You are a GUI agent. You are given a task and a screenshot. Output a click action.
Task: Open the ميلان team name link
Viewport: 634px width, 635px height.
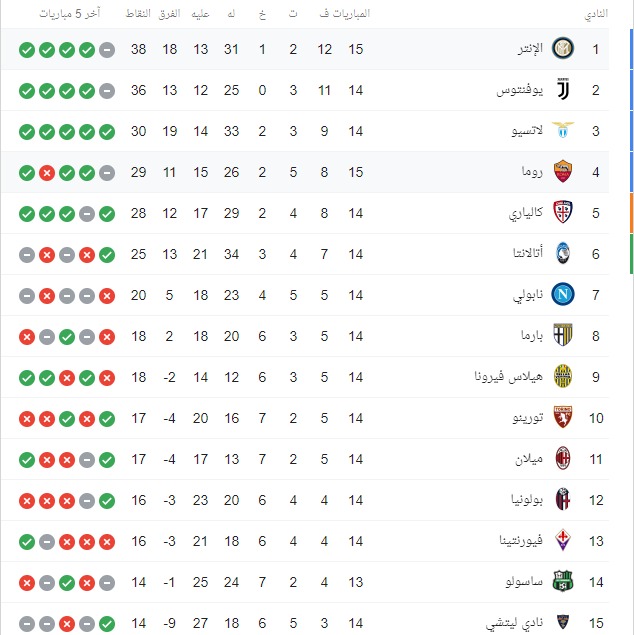coord(529,459)
